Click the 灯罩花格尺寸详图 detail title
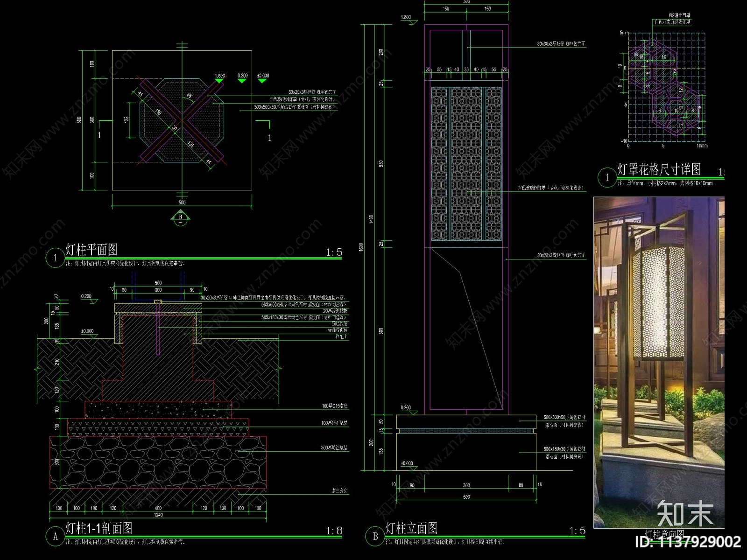This screenshot has height=560, width=747. point(659,169)
